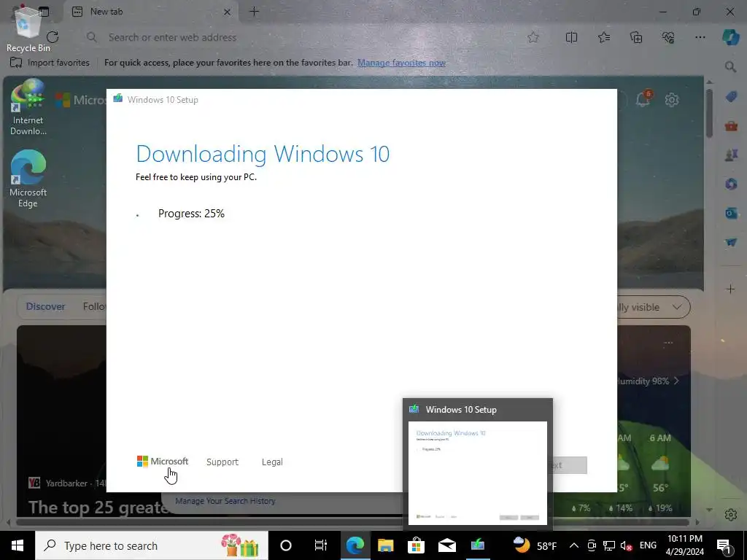Viewport: 747px width, 560px height.
Task: Open Edge browser essentials heart icon
Action: [668, 37]
